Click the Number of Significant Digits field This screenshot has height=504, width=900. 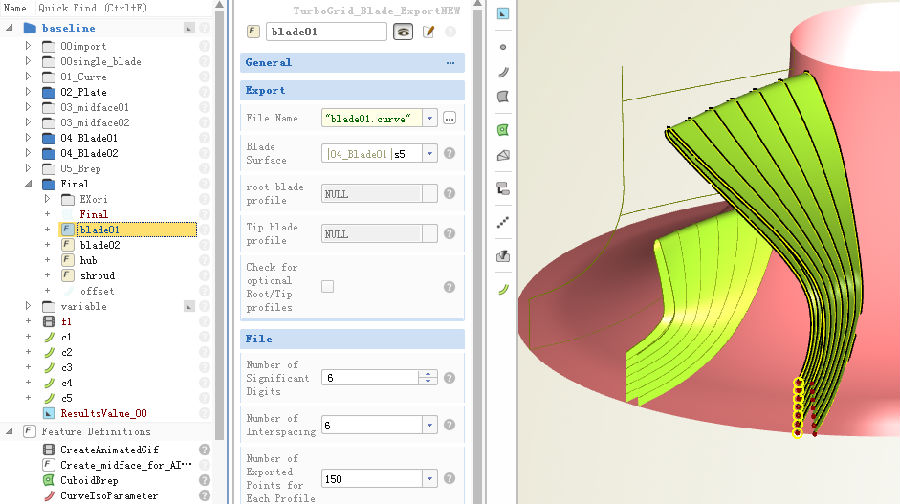(x=369, y=378)
